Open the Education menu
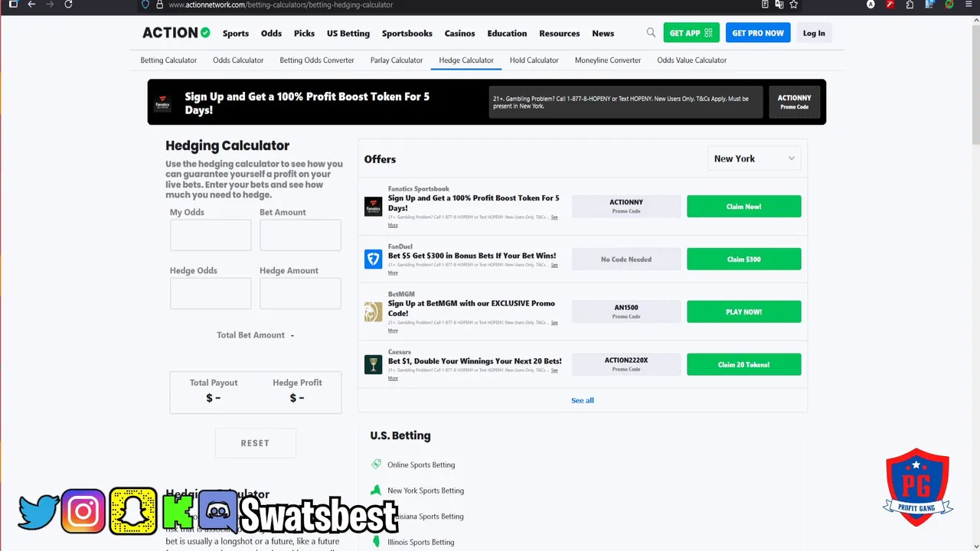 (x=507, y=34)
